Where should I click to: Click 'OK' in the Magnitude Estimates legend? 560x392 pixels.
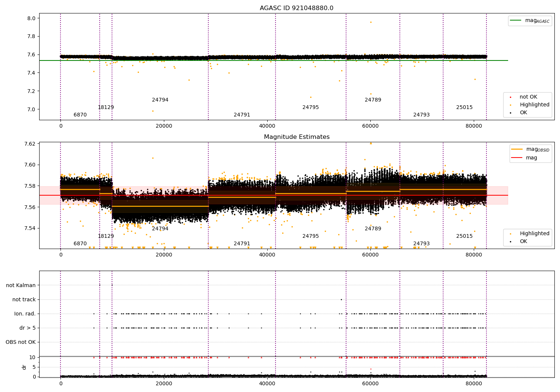[x=523, y=242]
